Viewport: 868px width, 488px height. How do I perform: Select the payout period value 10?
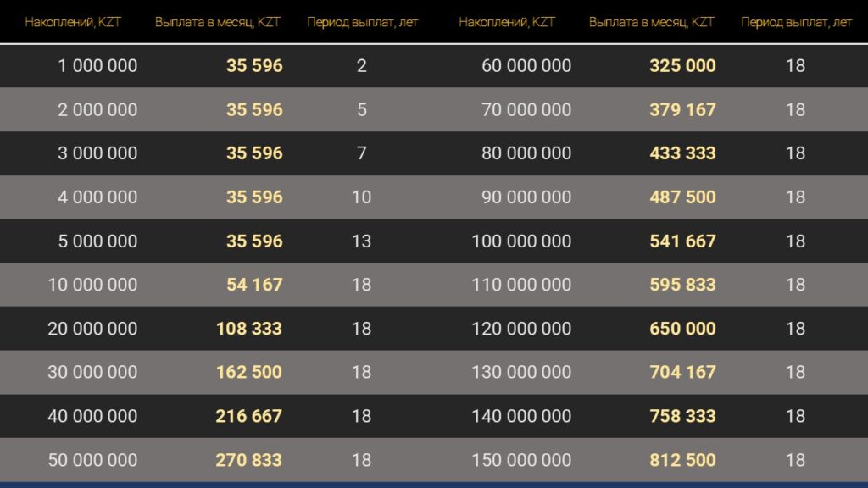click(x=361, y=197)
